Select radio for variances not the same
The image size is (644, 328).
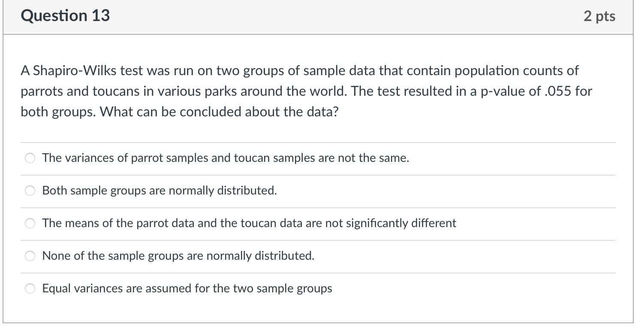30,158
